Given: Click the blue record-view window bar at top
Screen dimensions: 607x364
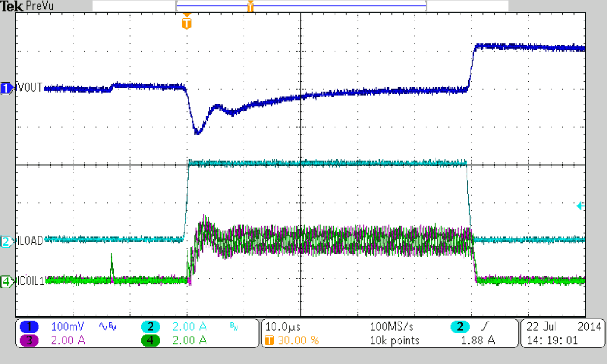Looking at the screenshot, I should (301, 6).
